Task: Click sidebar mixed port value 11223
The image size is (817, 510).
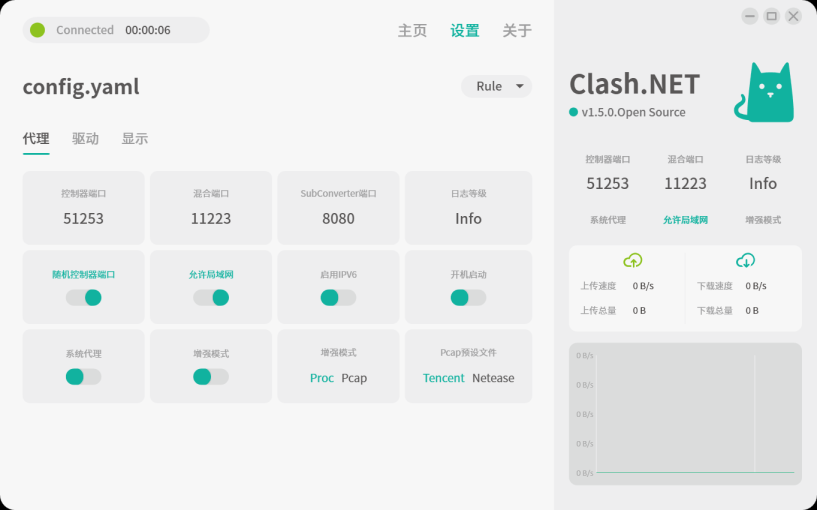Action: 685,183
